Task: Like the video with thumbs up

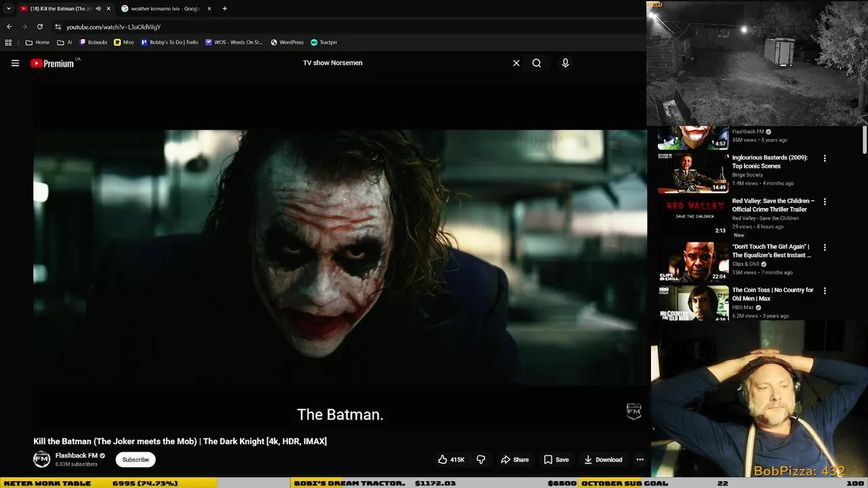Action: coord(452,460)
